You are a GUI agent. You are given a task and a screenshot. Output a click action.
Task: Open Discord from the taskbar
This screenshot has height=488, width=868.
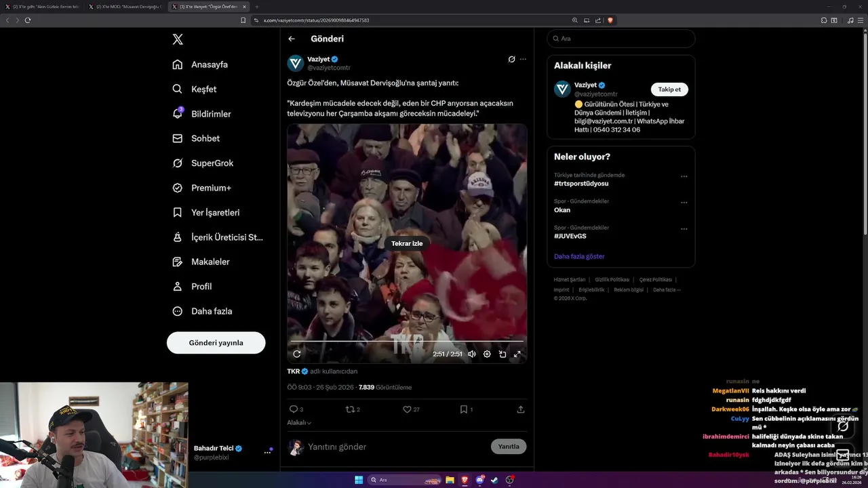[x=479, y=480]
